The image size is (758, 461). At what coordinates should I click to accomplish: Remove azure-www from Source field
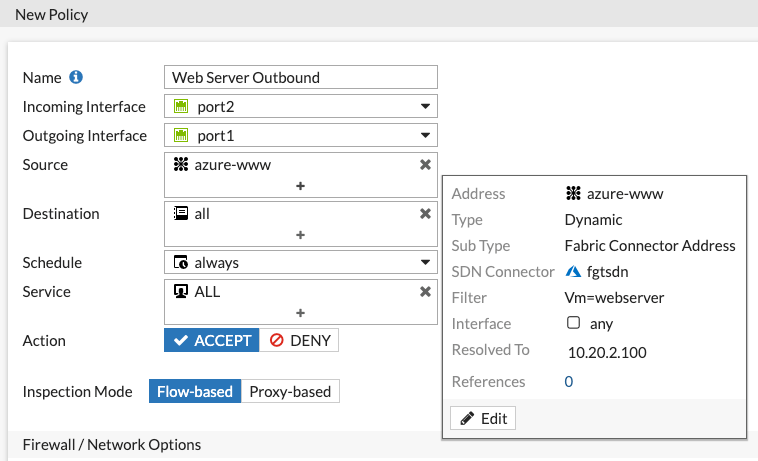pyautogui.click(x=425, y=165)
